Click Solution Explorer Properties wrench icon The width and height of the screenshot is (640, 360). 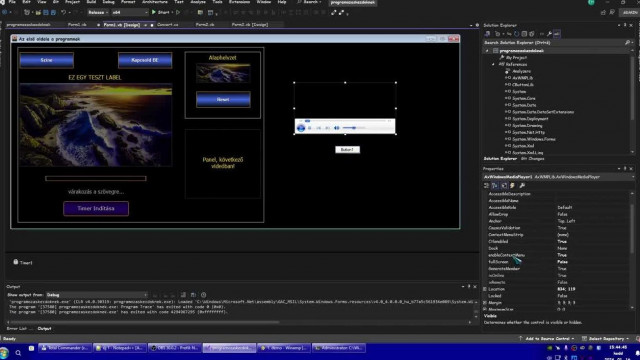[x=549, y=34]
